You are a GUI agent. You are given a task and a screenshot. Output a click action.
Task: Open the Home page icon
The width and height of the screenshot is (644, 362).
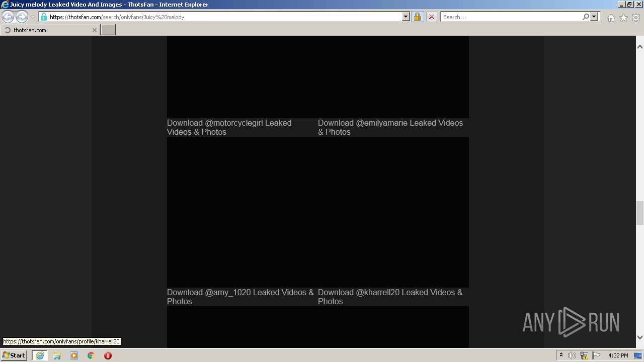click(x=611, y=18)
